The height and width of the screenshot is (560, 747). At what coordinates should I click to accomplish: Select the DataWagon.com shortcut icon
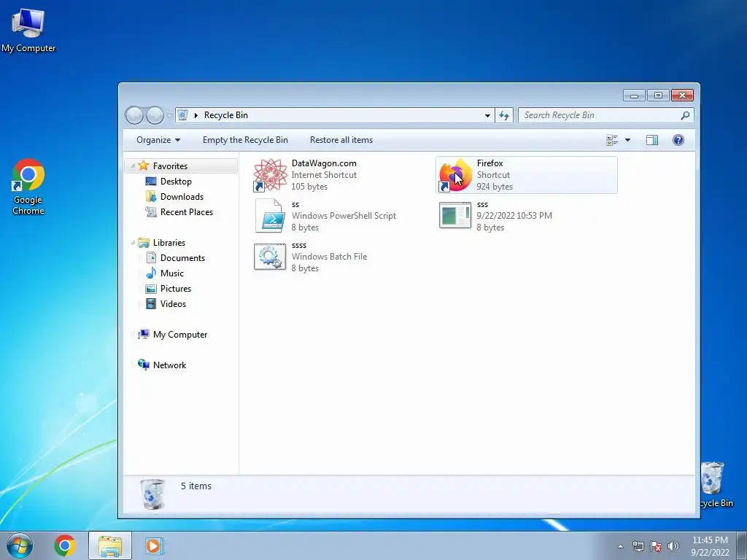point(270,175)
